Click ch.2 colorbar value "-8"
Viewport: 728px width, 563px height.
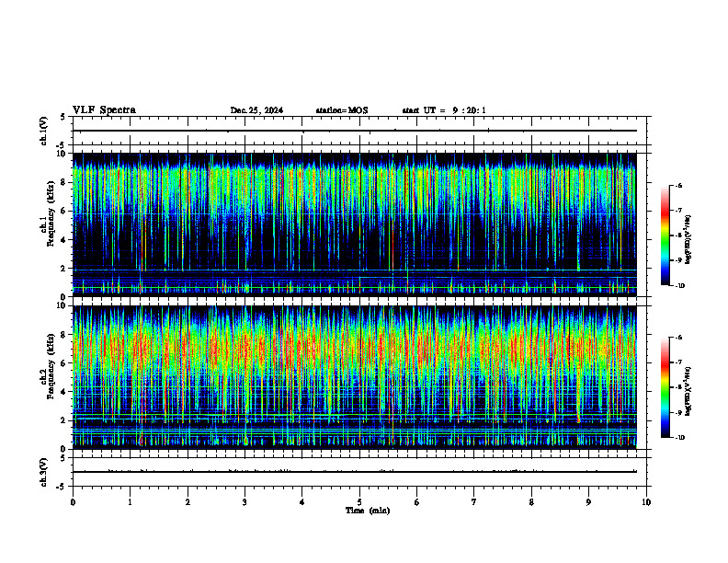tap(679, 387)
